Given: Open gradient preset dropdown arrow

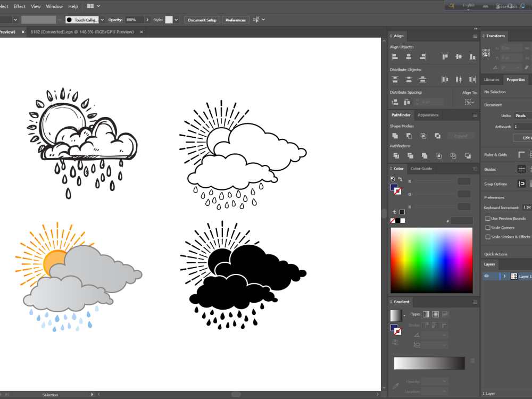Looking at the screenshot, I should tap(404, 315).
